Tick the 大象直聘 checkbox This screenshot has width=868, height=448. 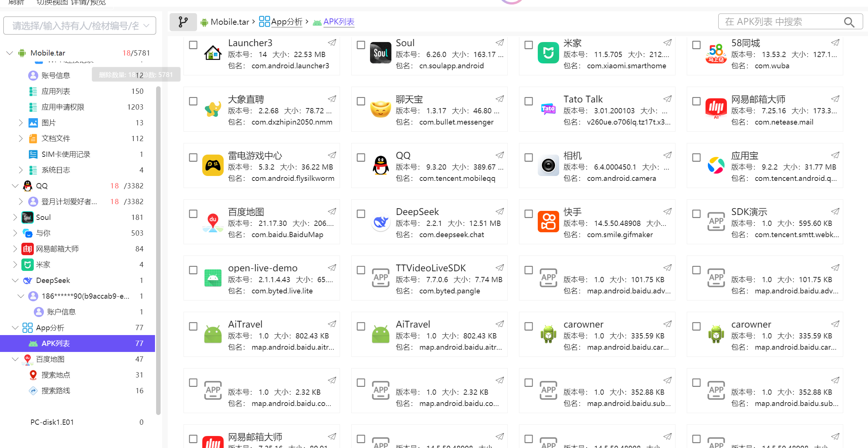point(193,101)
